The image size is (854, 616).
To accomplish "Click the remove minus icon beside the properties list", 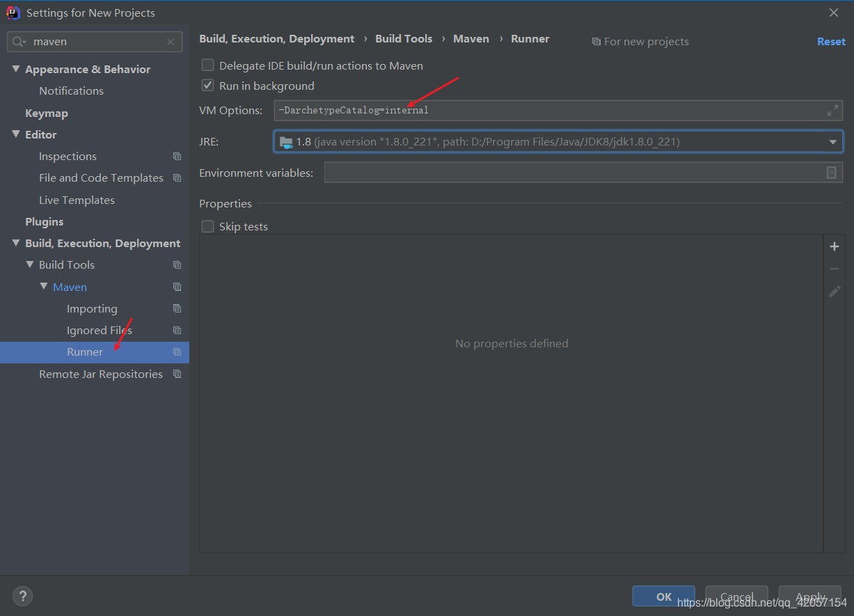I will (x=835, y=269).
